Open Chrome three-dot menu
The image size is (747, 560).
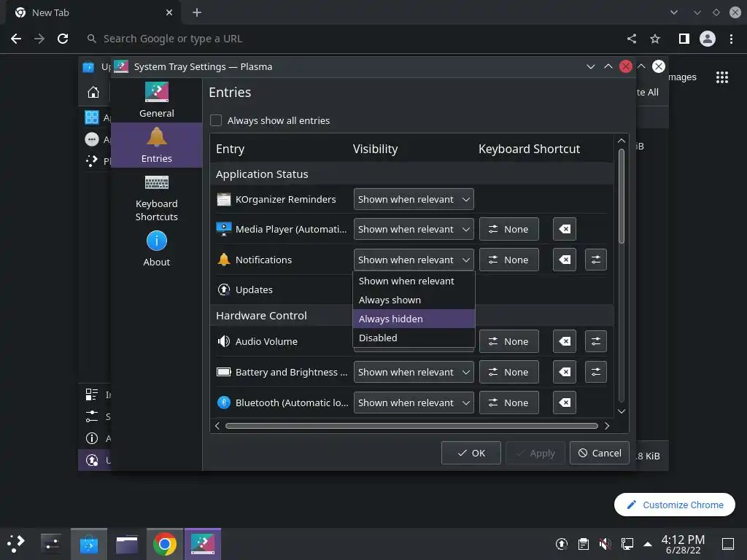[x=731, y=39]
